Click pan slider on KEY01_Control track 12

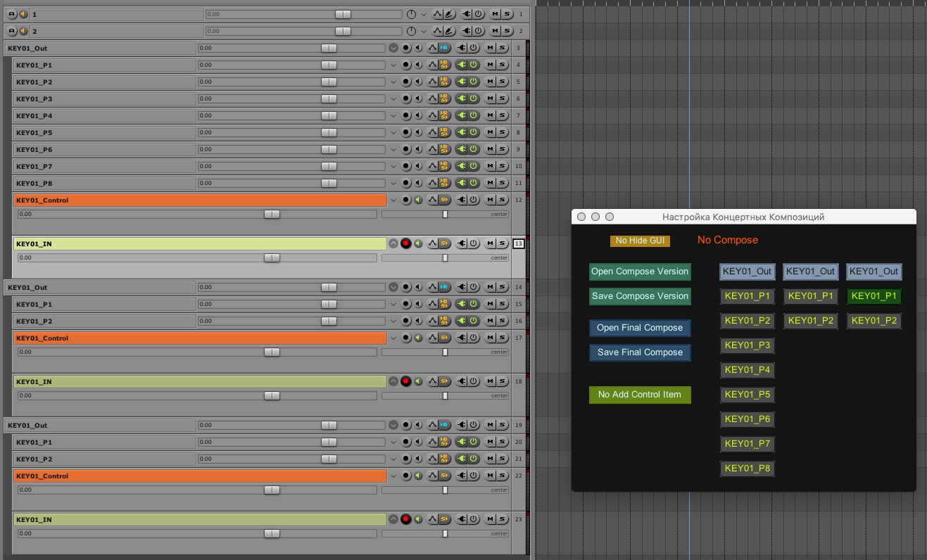pos(445,214)
